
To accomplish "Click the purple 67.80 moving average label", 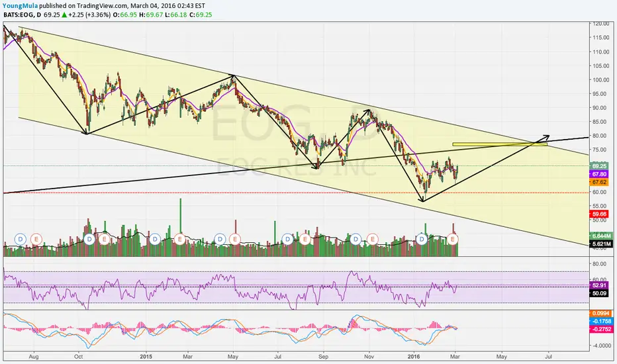I will (599, 174).
